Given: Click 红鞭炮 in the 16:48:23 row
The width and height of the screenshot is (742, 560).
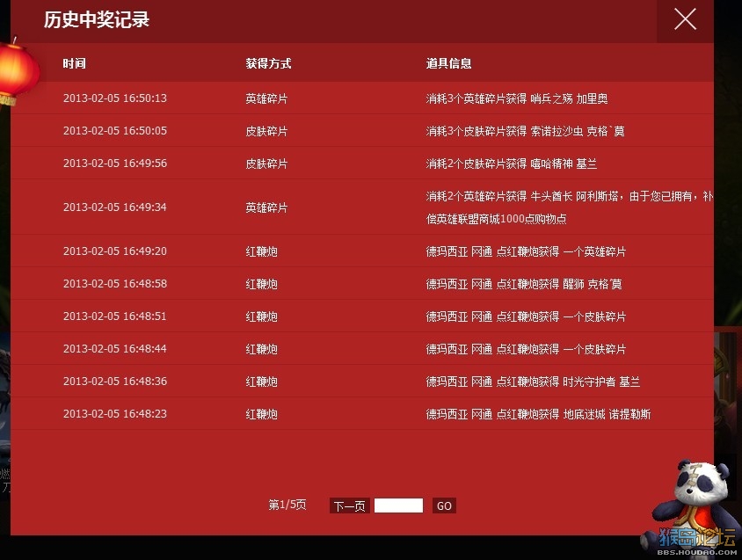Looking at the screenshot, I should click(x=261, y=414).
